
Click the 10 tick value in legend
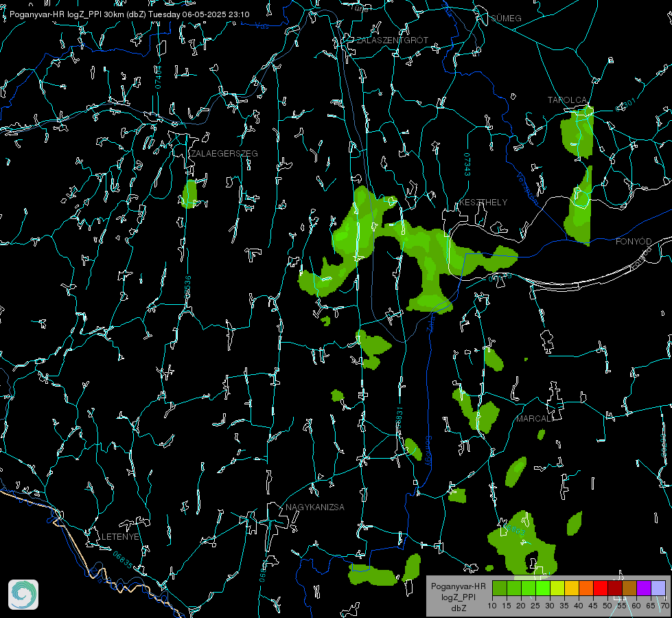pyautogui.click(x=492, y=606)
